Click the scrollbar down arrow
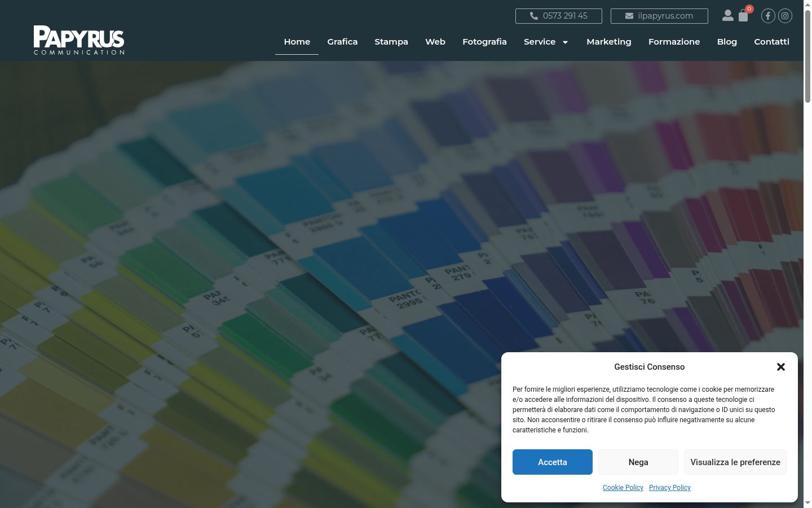812x508 pixels. [x=807, y=503]
